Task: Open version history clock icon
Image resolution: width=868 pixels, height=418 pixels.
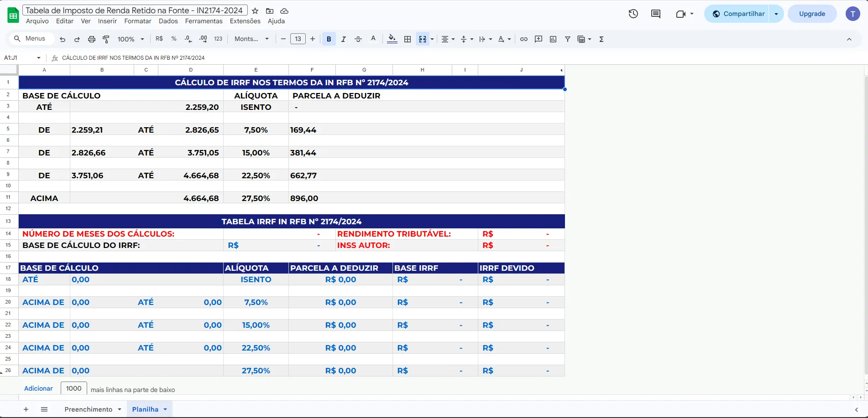Action: [x=633, y=14]
